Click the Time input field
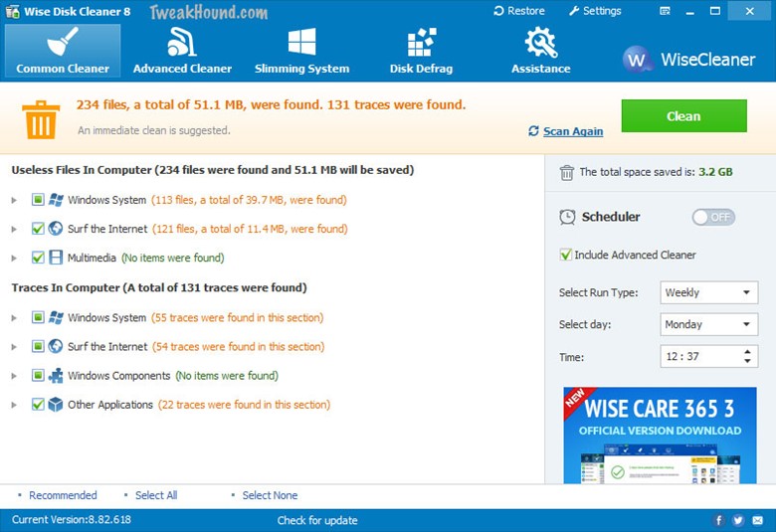 [708, 356]
